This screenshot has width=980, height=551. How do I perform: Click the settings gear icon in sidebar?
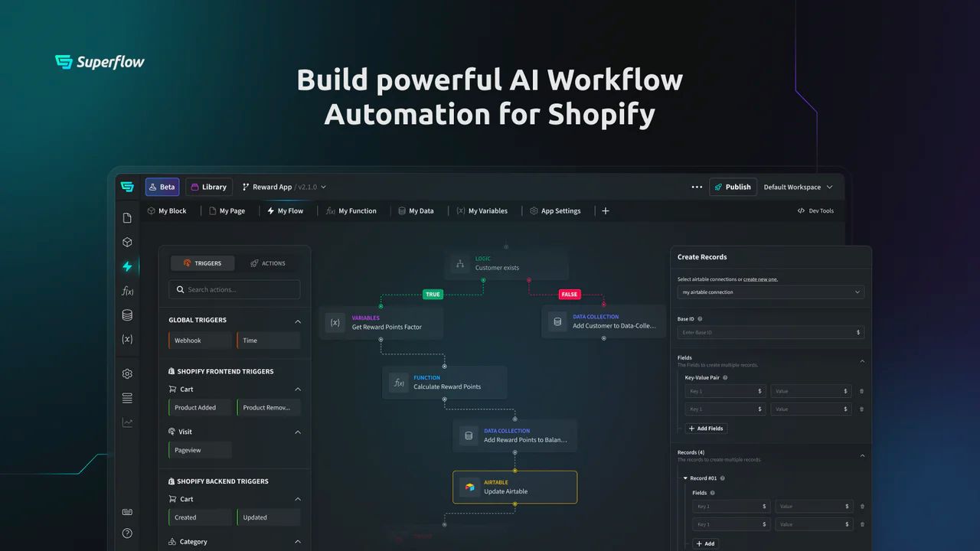pyautogui.click(x=127, y=373)
